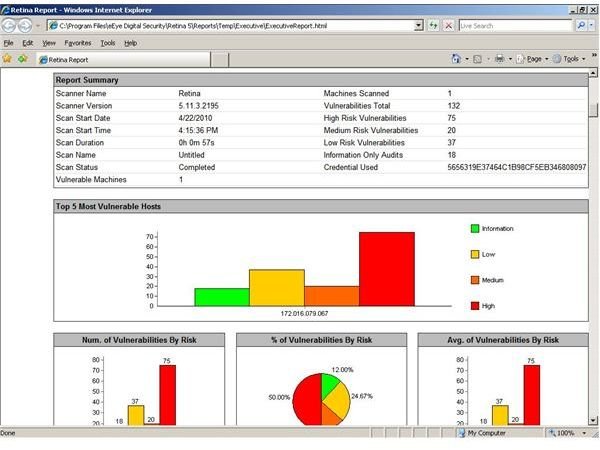Click the orange Medium legend swatch
600x450 pixels.
474,280
